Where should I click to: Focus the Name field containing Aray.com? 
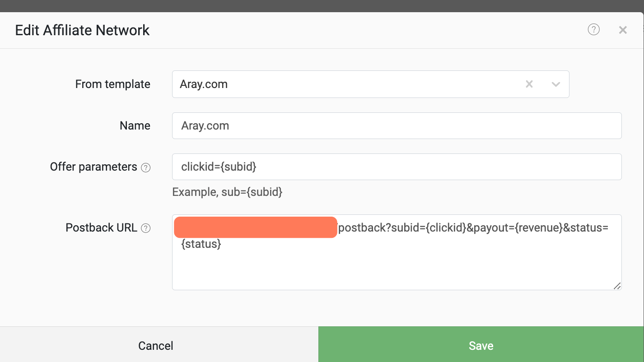(397, 125)
